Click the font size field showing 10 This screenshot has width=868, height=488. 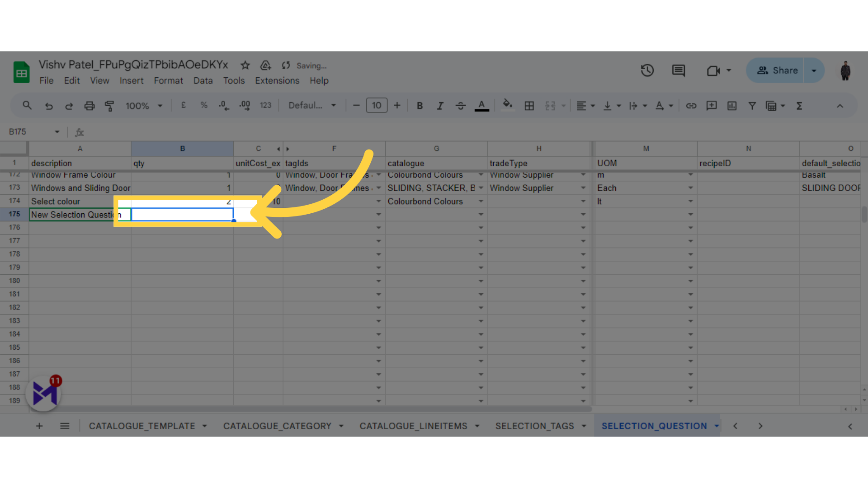[377, 106]
